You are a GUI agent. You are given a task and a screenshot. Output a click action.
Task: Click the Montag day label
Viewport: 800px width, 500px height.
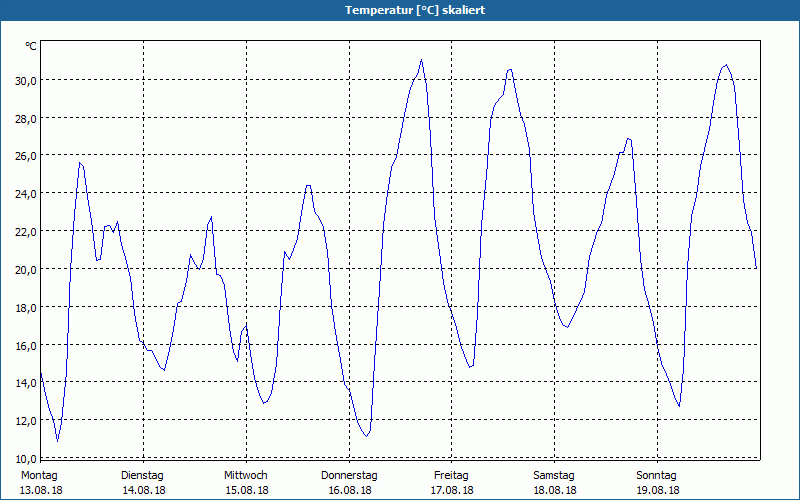39,476
